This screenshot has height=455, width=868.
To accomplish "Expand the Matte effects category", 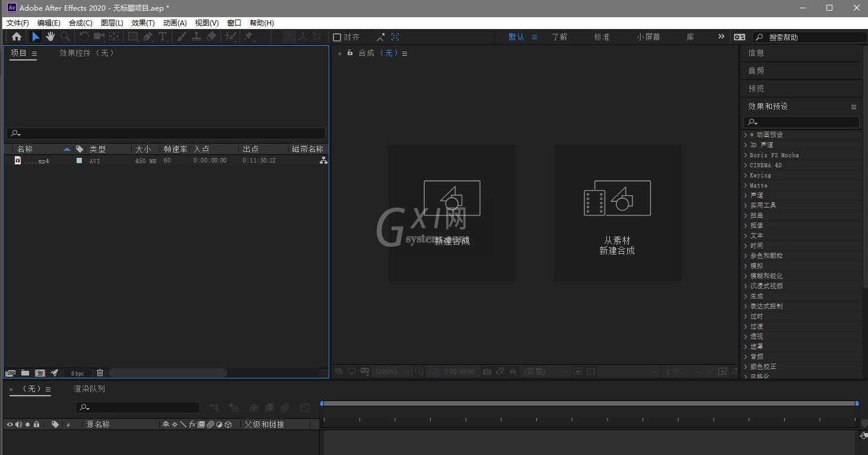I will click(x=746, y=185).
